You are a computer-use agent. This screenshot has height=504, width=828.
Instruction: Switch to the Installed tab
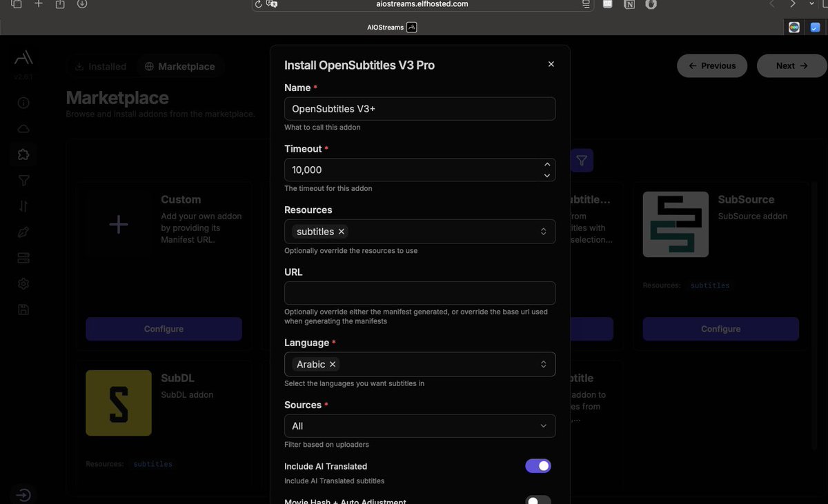coord(101,66)
